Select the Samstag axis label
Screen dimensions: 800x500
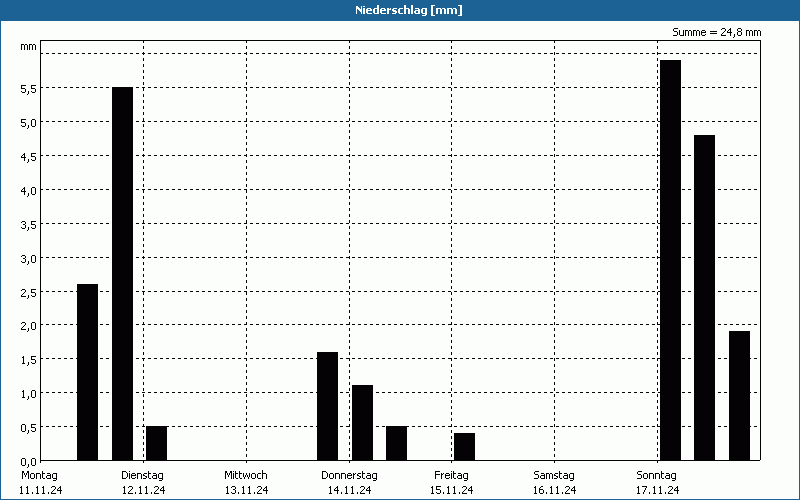tap(554, 476)
